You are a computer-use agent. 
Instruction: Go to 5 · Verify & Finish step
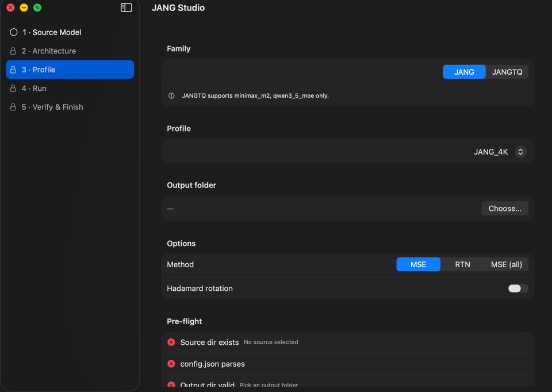[70, 107]
